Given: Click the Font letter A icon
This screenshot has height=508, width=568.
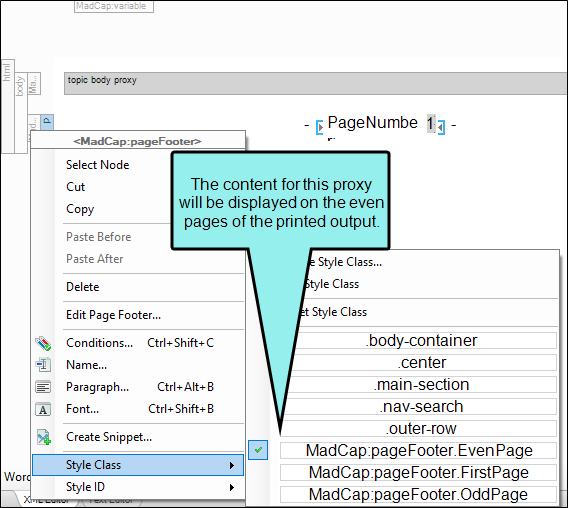Looking at the screenshot, I should [x=43, y=409].
